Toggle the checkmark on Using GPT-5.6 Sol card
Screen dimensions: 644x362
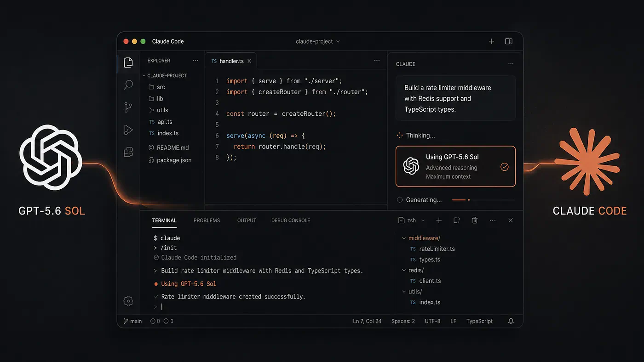[505, 167]
